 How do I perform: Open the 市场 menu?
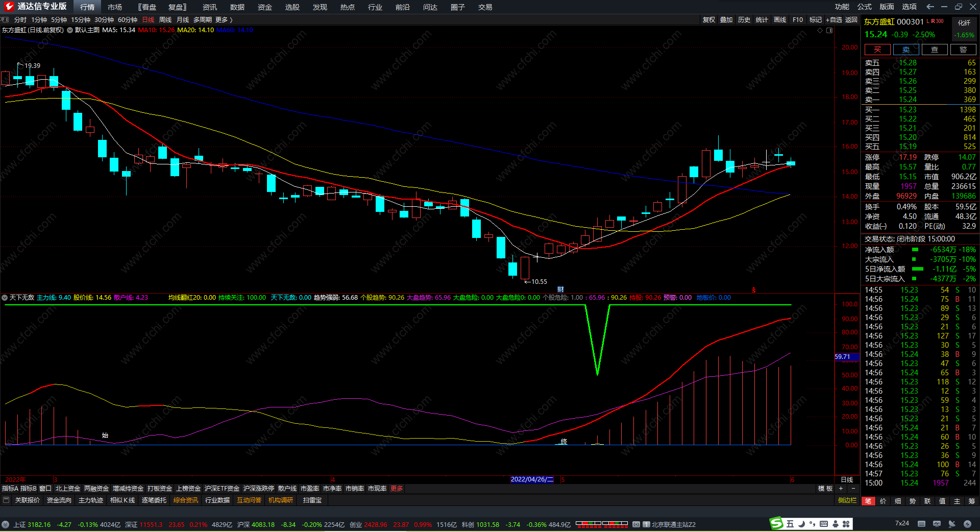click(x=115, y=7)
